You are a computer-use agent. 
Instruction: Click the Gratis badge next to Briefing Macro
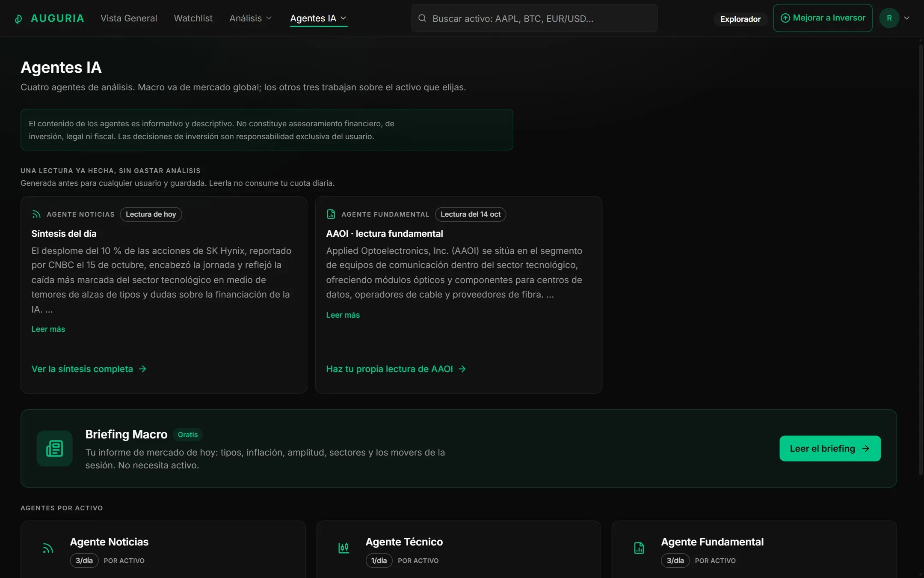tap(188, 435)
